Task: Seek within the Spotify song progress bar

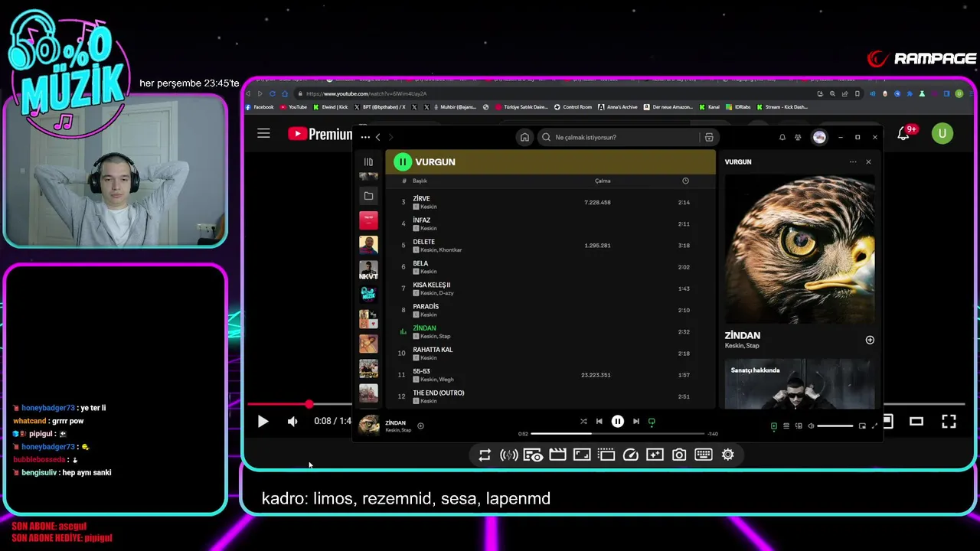Action: 617,434
